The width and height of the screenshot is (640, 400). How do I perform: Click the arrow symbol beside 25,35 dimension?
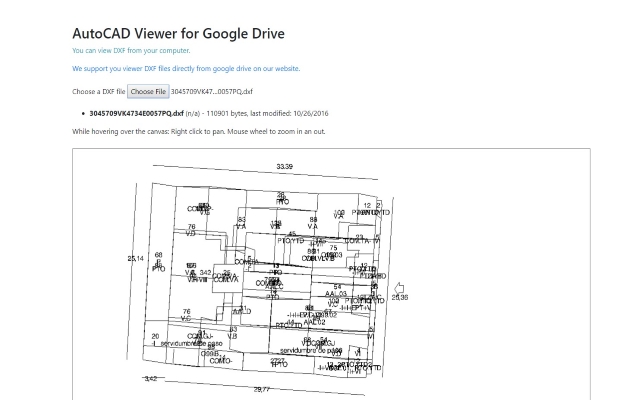coord(399,288)
